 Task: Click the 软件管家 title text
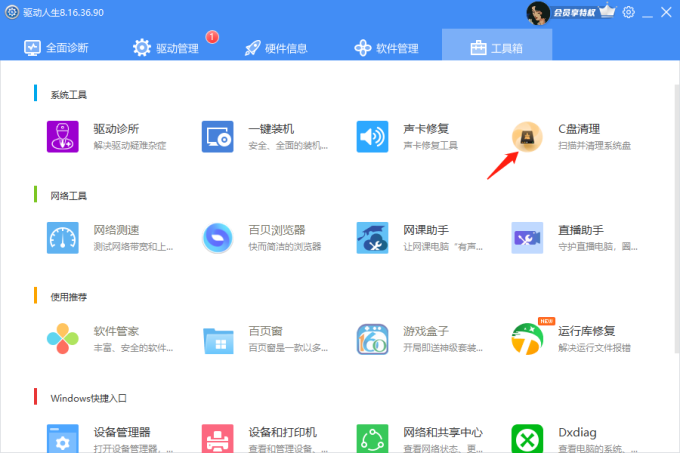coord(116,331)
